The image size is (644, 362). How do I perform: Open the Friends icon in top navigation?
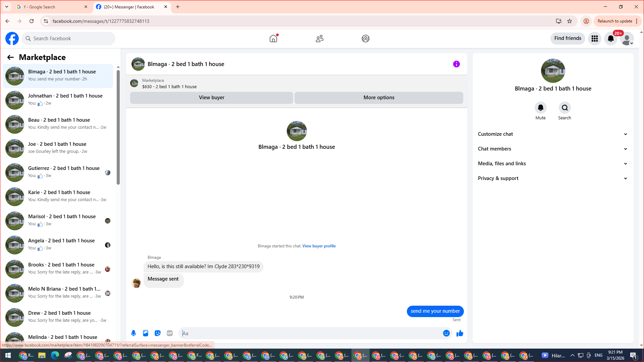coord(320,39)
